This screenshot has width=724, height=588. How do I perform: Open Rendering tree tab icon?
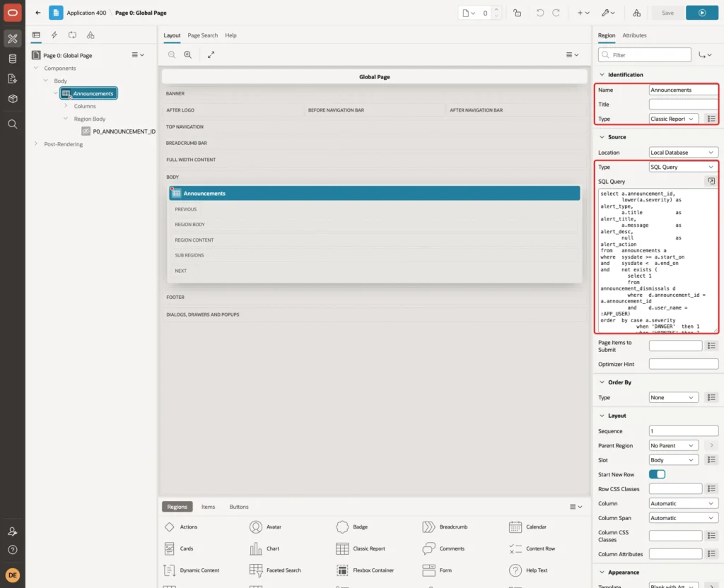point(36,35)
